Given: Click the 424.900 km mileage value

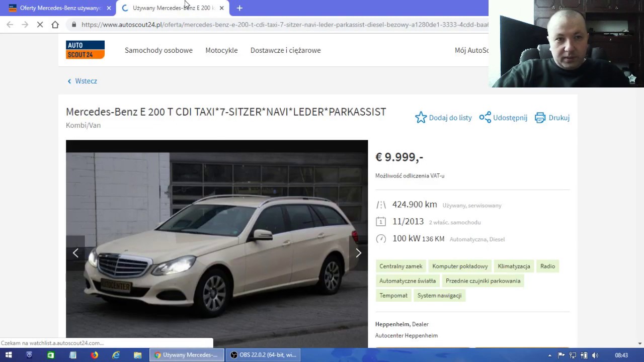Looking at the screenshot, I should pyautogui.click(x=415, y=205).
